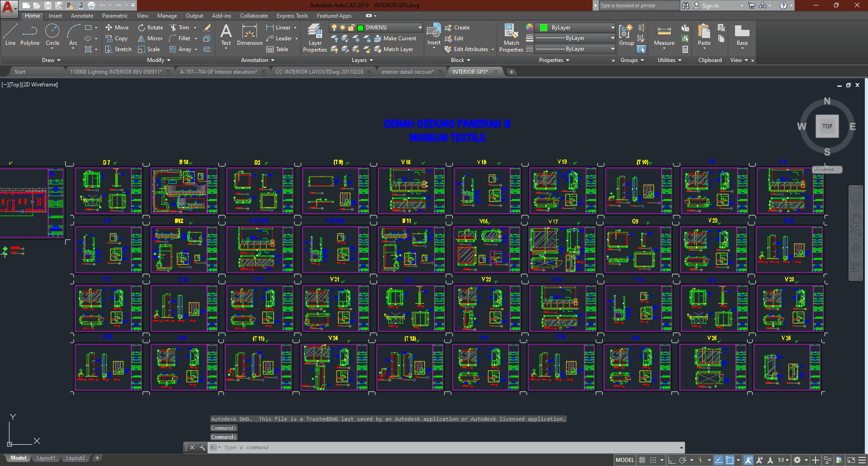Screen dimensions: 868x466
Task: Open the DIMENSI layer dropdown
Action: [419, 28]
